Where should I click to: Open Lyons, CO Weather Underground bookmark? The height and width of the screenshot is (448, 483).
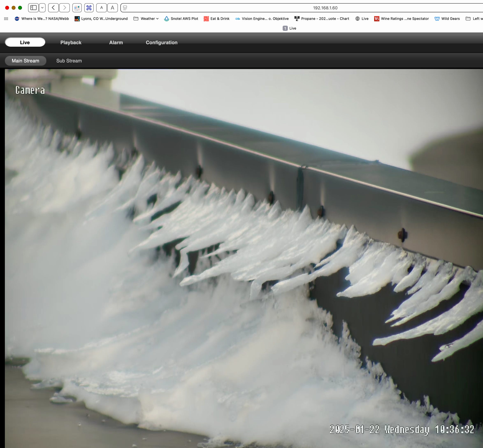(101, 19)
